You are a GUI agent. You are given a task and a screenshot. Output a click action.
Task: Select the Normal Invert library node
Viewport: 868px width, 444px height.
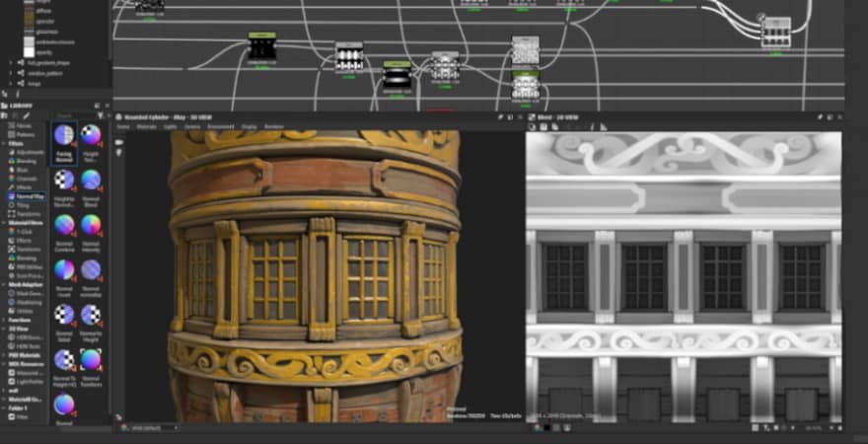64,278
